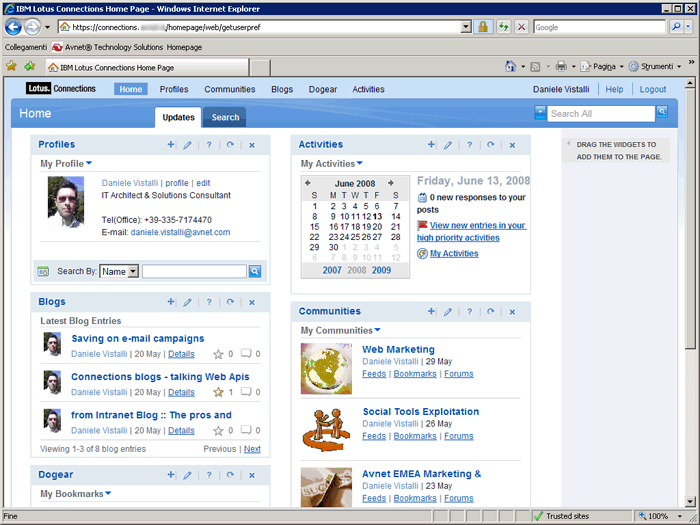Go to previous month in calendar
This screenshot has height=525, width=700.
pyautogui.click(x=308, y=183)
